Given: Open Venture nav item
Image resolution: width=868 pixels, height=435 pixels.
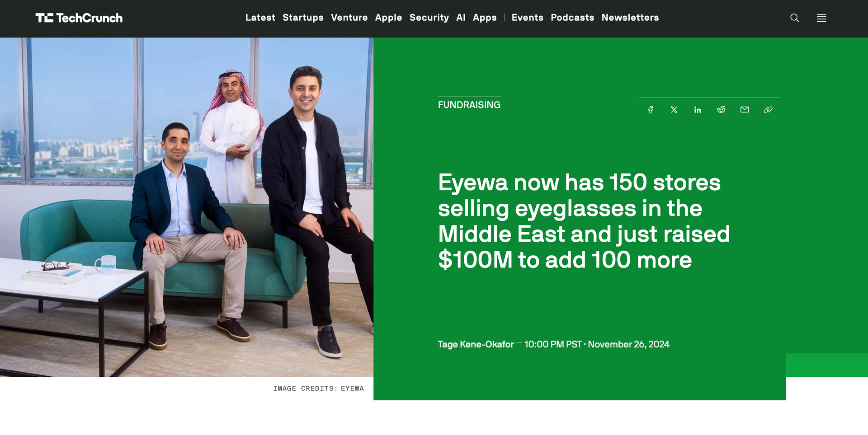Looking at the screenshot, I should (349, 18).
